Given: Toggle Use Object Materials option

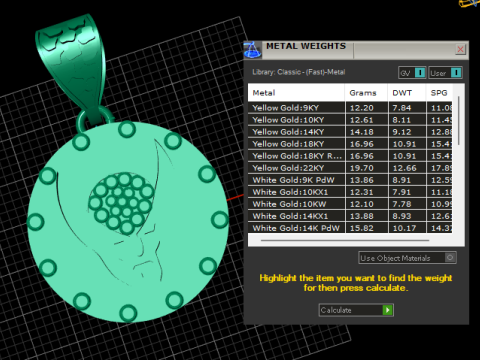Looking at the screenshot, I should pos(407,258).
